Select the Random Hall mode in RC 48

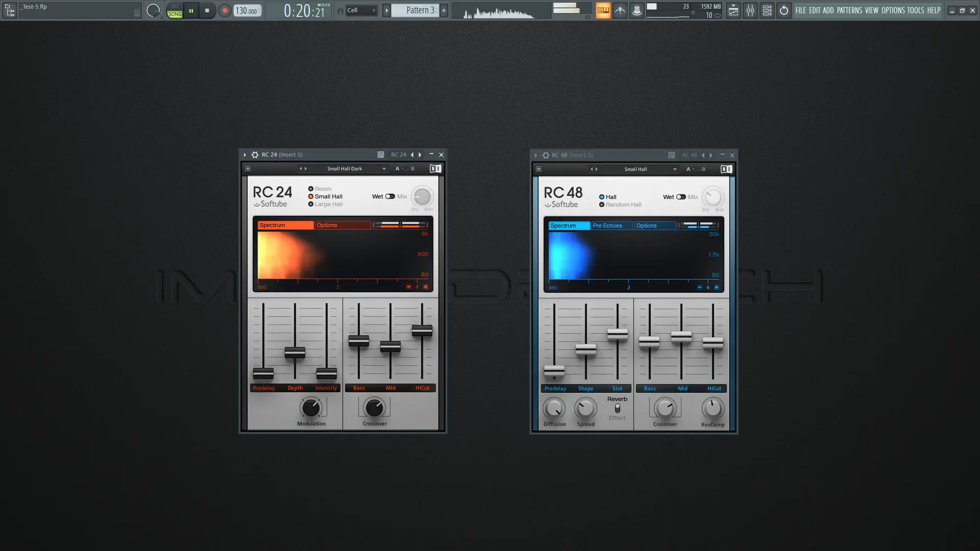[x=603, y=205]
